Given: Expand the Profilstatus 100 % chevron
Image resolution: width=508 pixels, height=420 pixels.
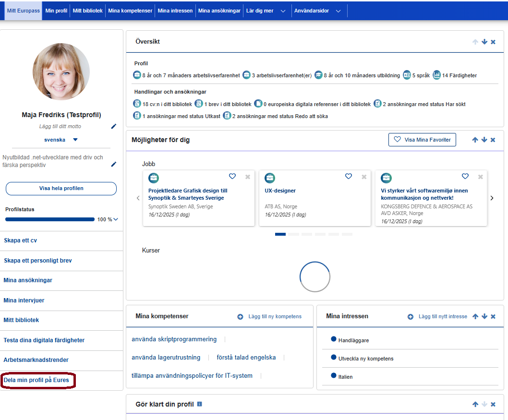Looking at the screenshot, I should point(116,219).
